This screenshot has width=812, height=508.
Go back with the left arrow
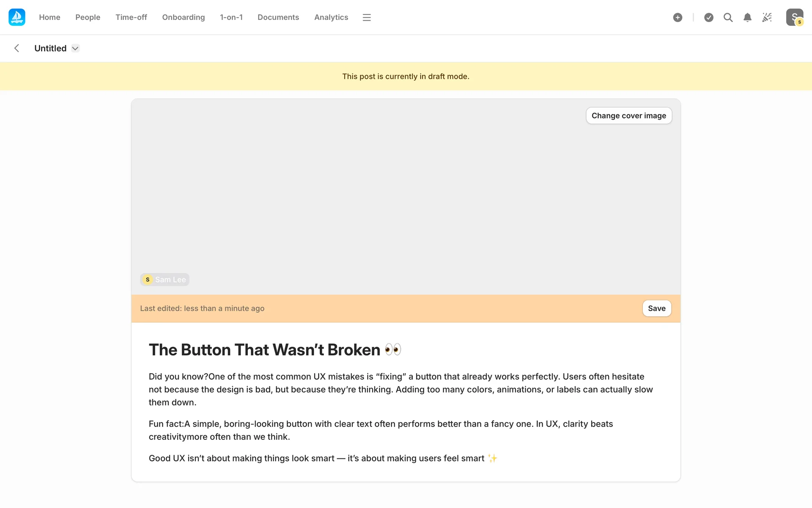pyautogui.click(x=17, y=48)
